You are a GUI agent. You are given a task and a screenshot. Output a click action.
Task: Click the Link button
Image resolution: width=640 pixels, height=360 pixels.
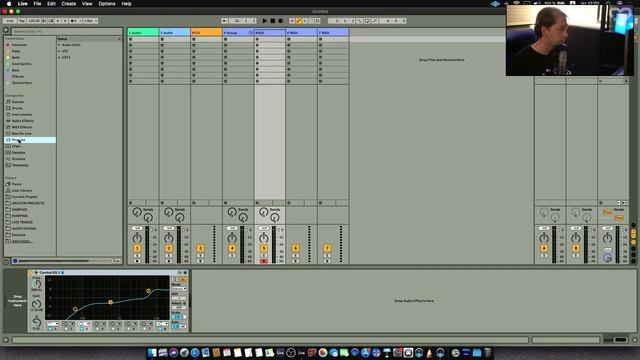tap(10, 21)
